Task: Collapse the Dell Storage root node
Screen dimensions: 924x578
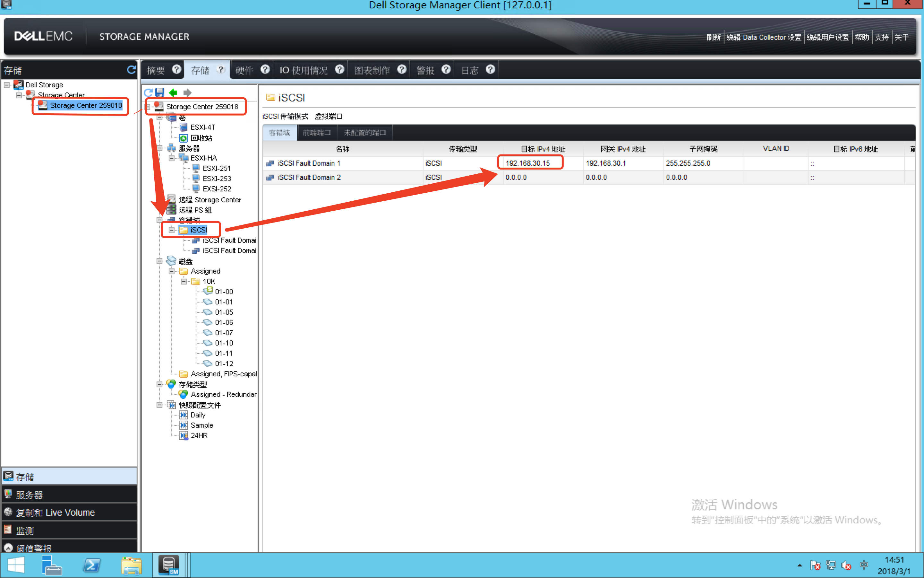Action: [7, 85]
